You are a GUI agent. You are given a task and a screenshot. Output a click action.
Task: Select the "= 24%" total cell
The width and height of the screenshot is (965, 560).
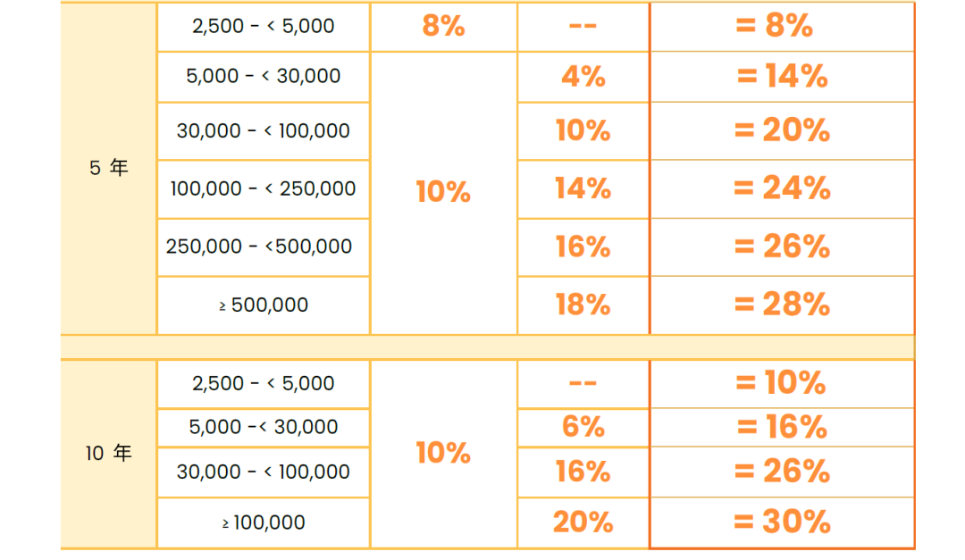(782, 189)
